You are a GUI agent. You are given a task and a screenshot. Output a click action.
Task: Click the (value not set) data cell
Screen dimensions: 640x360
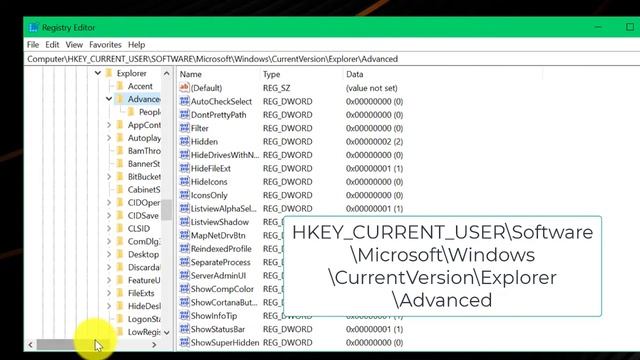(x=371, y=88)
